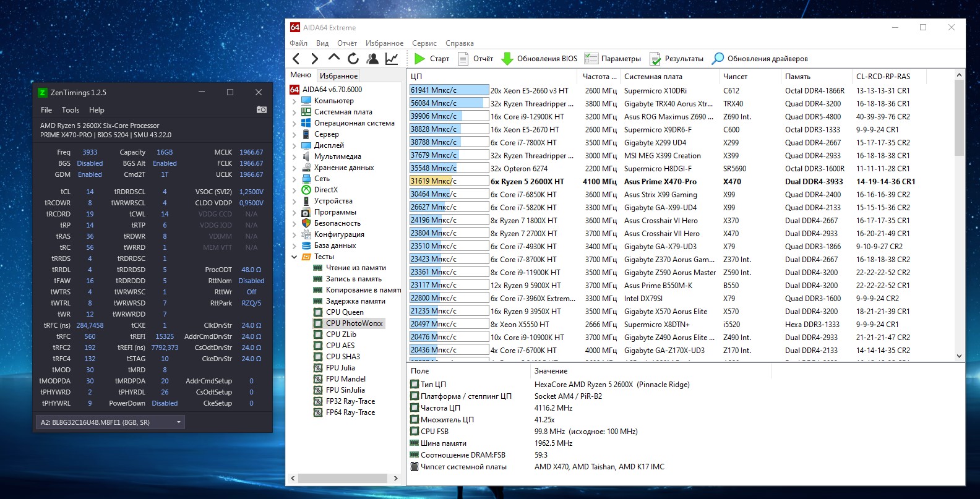Select the DirectX tree item
The height and width of the screenshot is (499, 980).
tap(326, 190)
